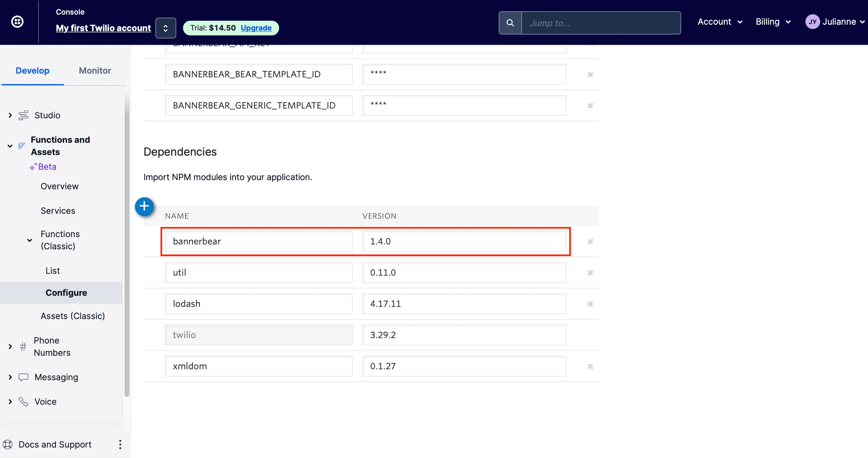Click the lodash name field
The image size is (868, 458).
coord(259,304)
